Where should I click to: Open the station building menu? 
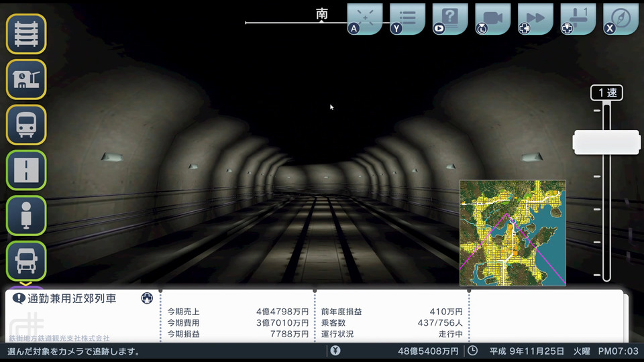[26, 80]
